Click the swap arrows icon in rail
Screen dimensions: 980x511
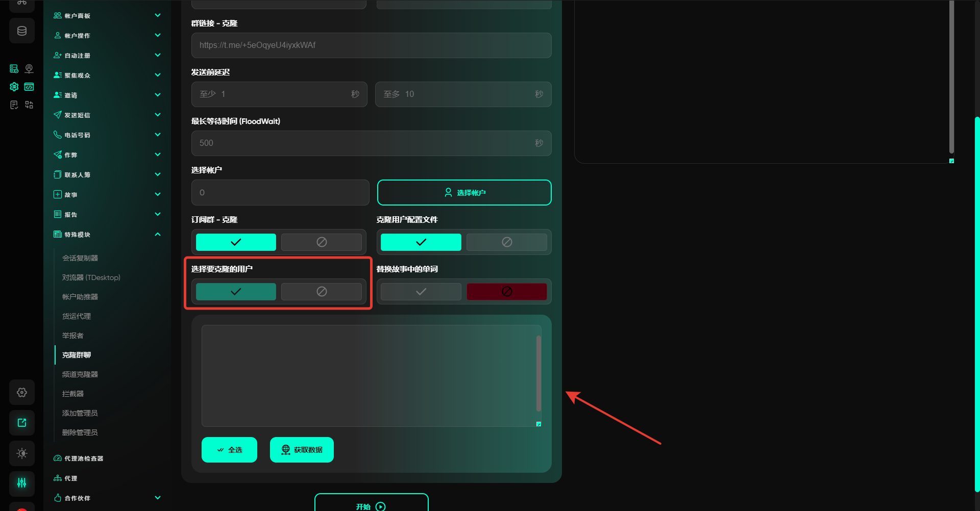coord(29,105)
